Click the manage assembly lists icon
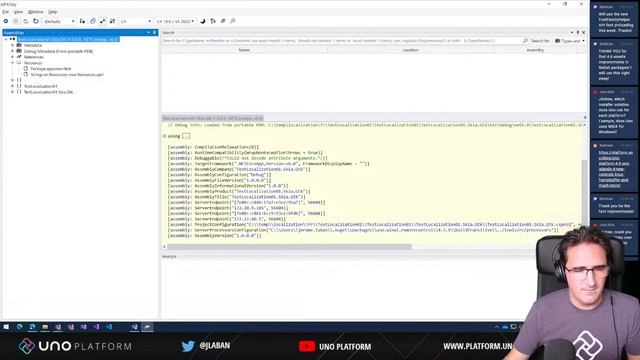 click(x=82, y=21)
